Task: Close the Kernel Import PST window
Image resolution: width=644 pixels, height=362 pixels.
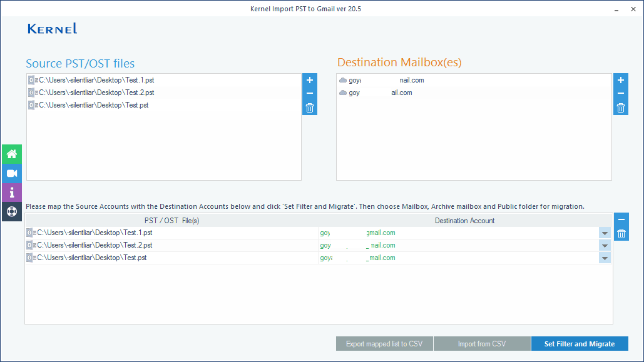Action: (x=633, y=9)
